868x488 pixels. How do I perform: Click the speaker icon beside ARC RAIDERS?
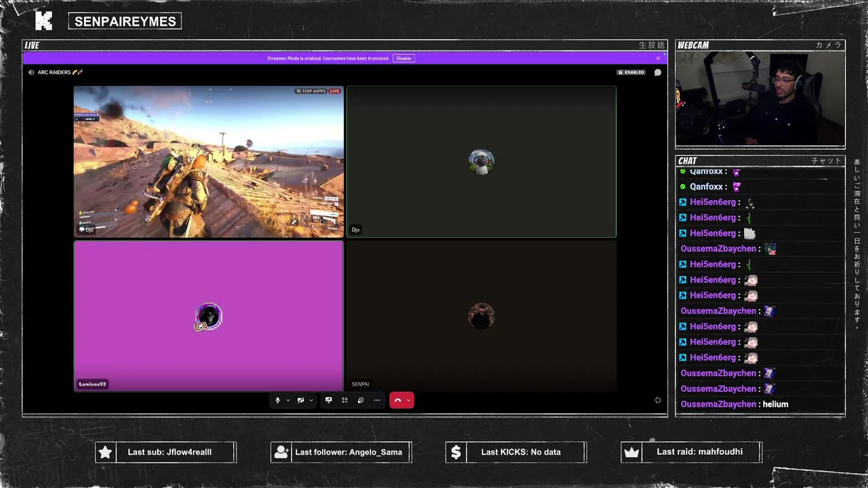click(x=31, y=73)
